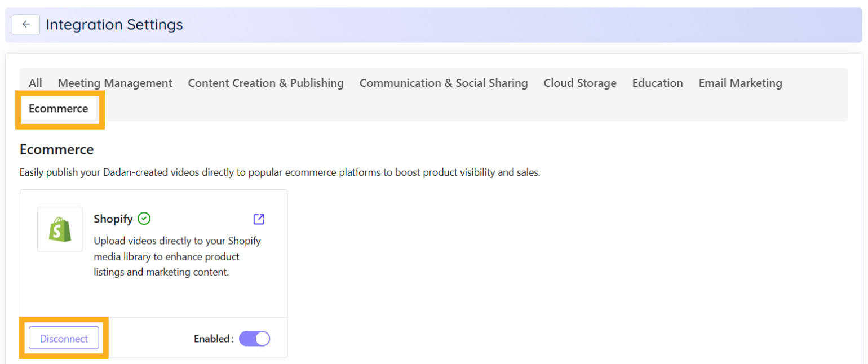Select Content Creation & Publishing tab
This screenshot has height=364, width=868.
265,83
